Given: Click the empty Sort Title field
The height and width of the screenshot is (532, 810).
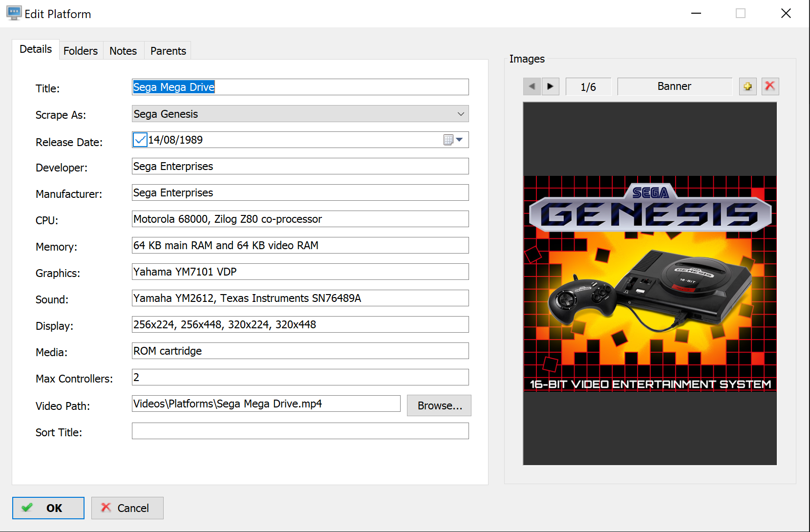Looking at the screenshot, I should [x=300, y=431].
